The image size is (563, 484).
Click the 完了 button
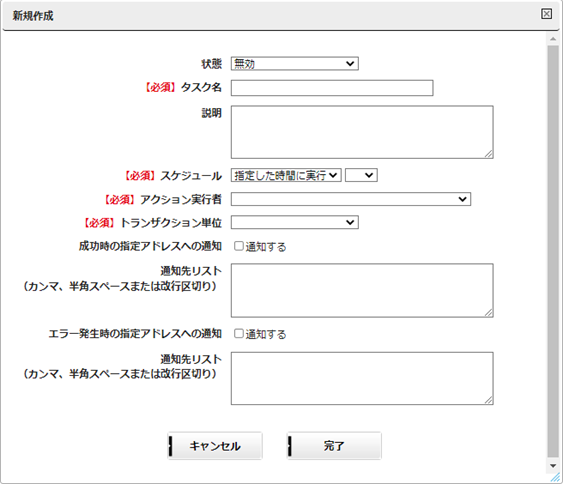[334, 446]
